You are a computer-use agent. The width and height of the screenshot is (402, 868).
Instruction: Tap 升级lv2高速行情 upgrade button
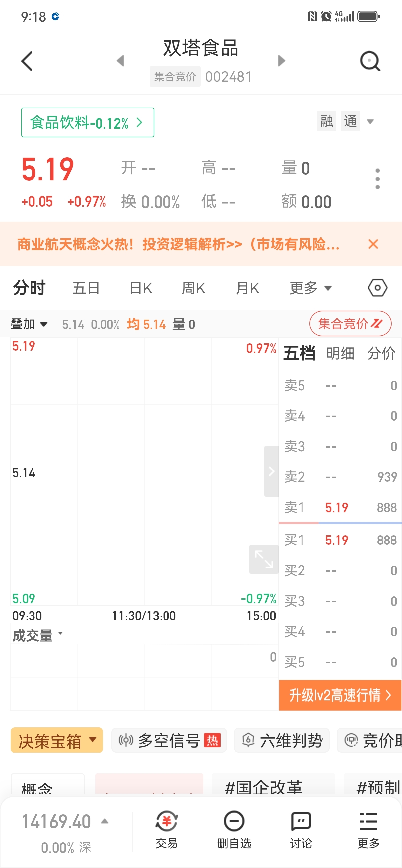(x=340, y=695)
